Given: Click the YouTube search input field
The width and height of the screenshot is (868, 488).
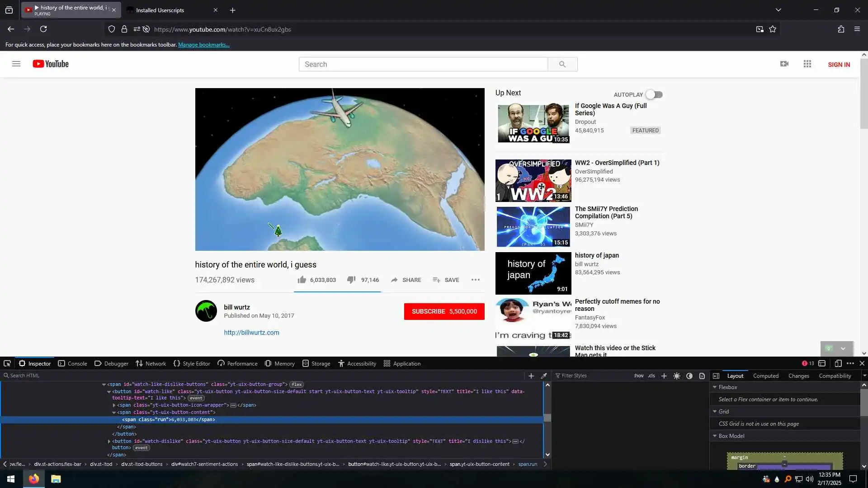Looking at the screenshot, I should click(423, 64).
